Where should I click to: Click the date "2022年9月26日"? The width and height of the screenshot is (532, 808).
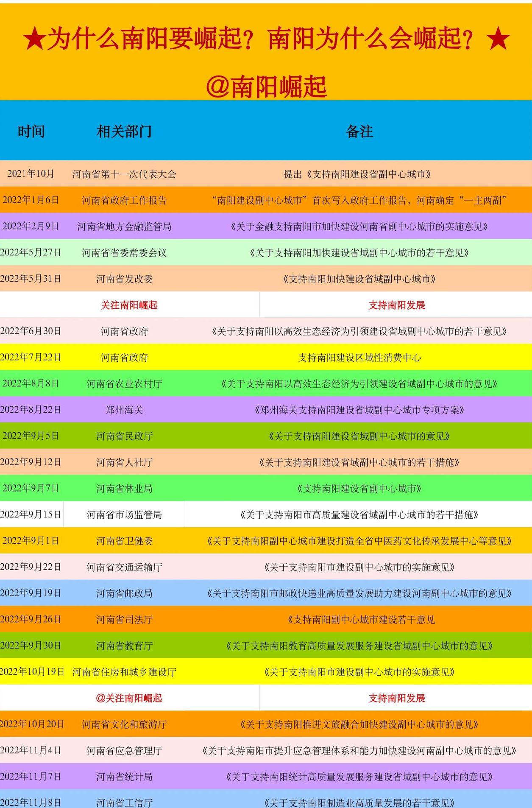[x=31, y=620]
